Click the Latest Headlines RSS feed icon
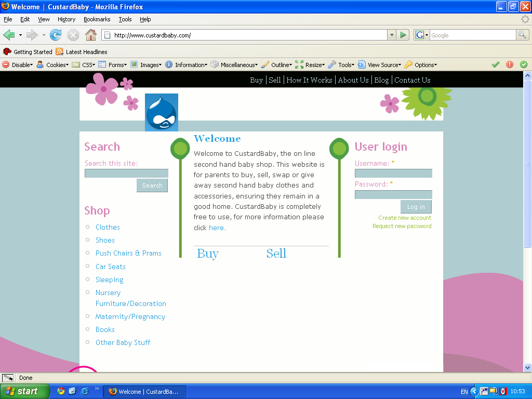This screenshot has width=532, height=399. click(59, 51)
